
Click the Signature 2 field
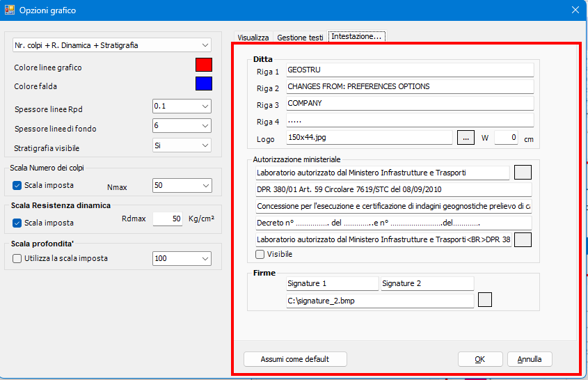click(427, 283)
